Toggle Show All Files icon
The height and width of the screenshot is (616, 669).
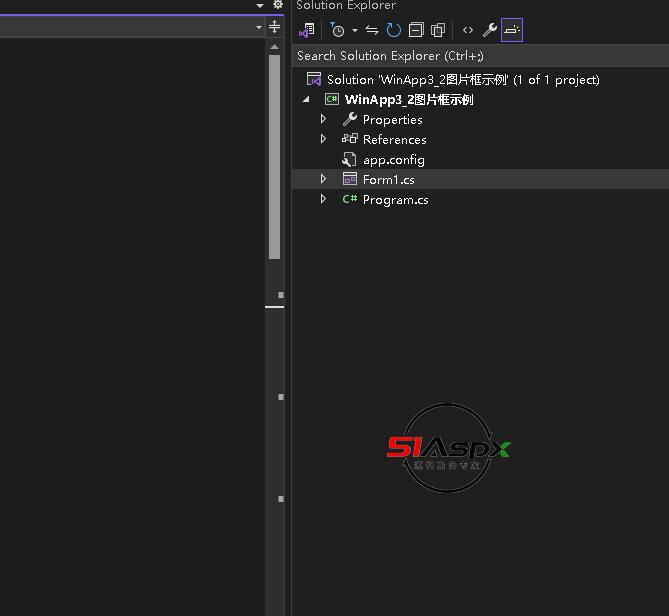438,30
